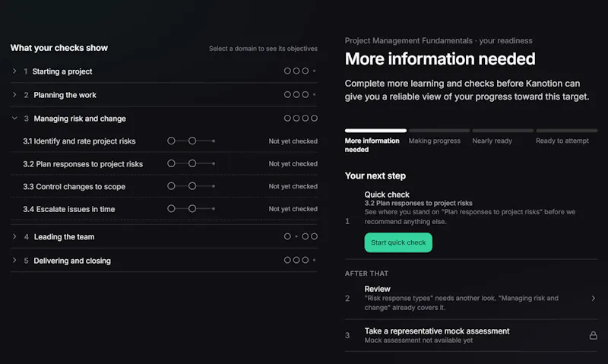608x364 pixels.
Task: Click the Start quick check button
Action: click(x=398, y=242)
